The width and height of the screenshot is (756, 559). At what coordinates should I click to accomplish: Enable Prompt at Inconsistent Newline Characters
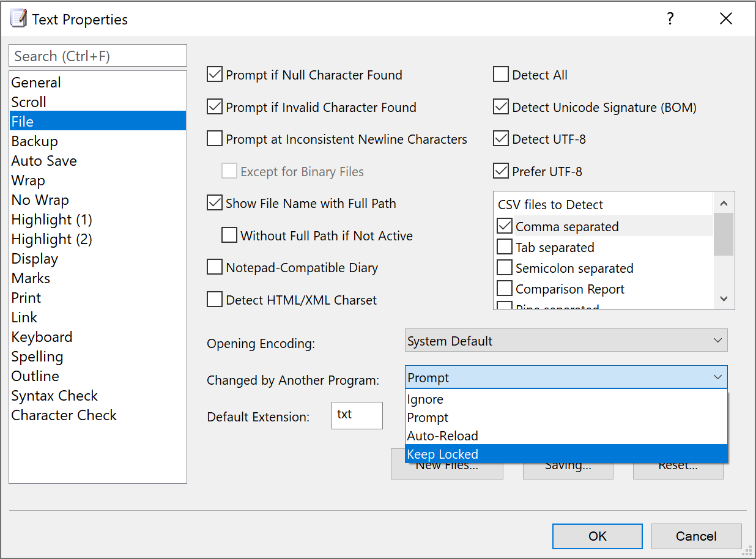pyautogui.click(x=215, y=139)
